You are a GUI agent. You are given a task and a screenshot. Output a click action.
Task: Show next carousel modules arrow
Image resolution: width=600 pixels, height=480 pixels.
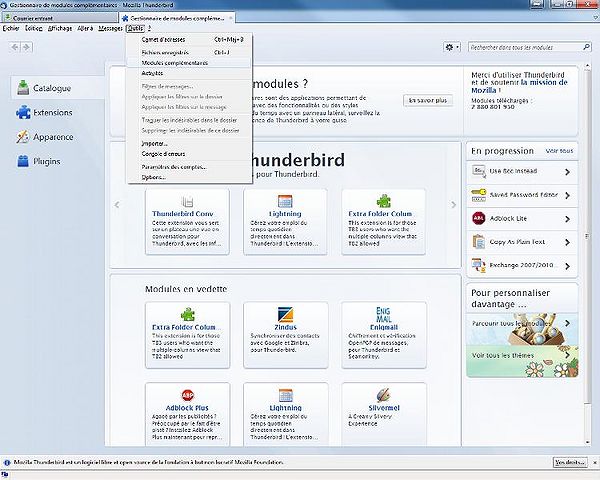453,205
